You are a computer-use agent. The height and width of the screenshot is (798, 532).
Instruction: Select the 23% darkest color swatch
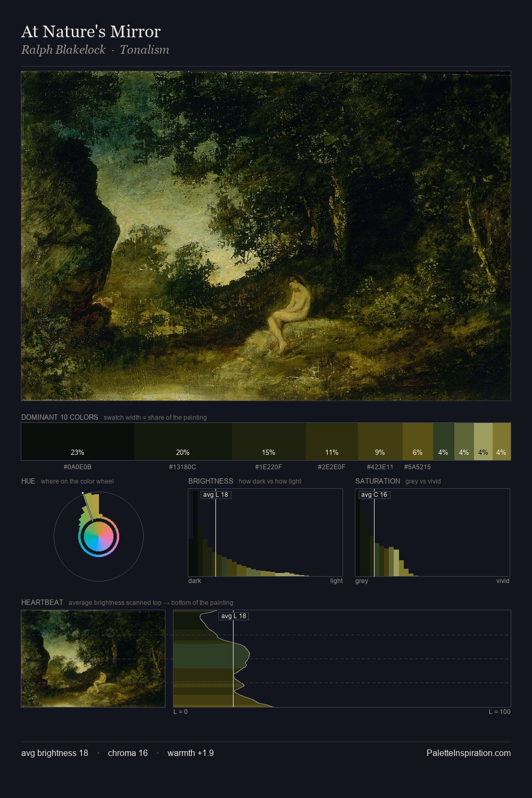(78, 442)
